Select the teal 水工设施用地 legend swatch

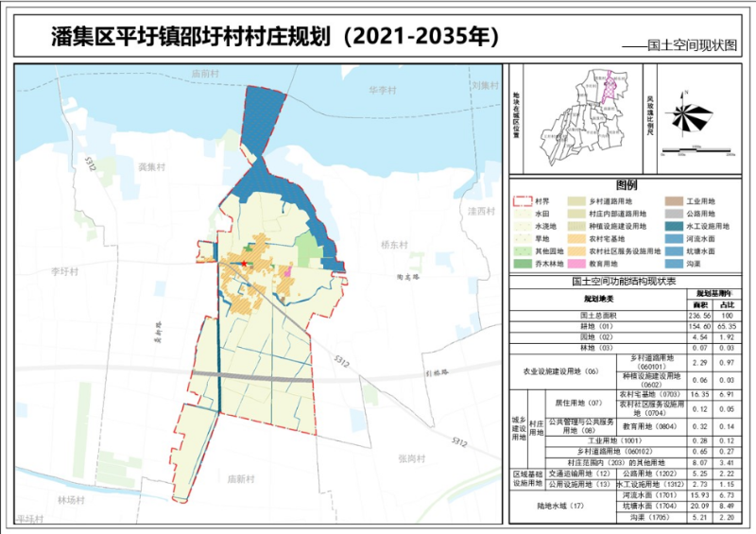coord(674,226)
